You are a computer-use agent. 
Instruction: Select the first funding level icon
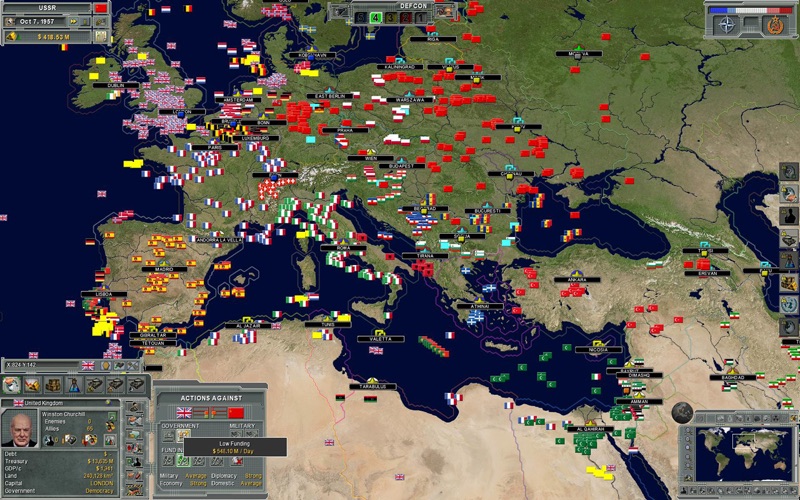[x=168, y=461]
